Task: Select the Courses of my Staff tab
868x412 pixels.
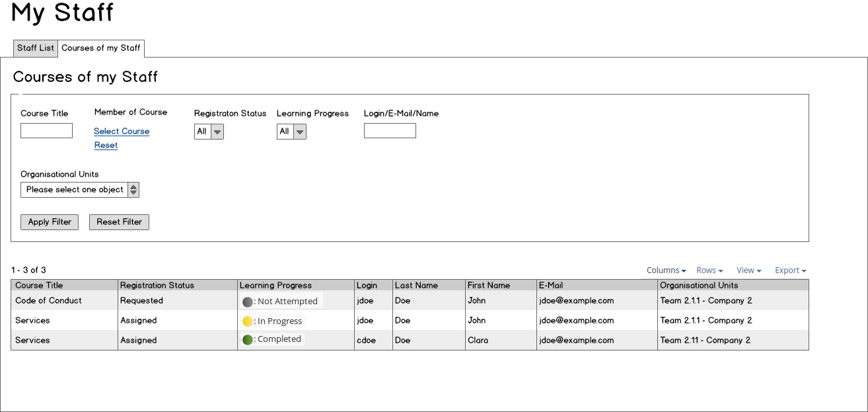Action: coord(101,48)
